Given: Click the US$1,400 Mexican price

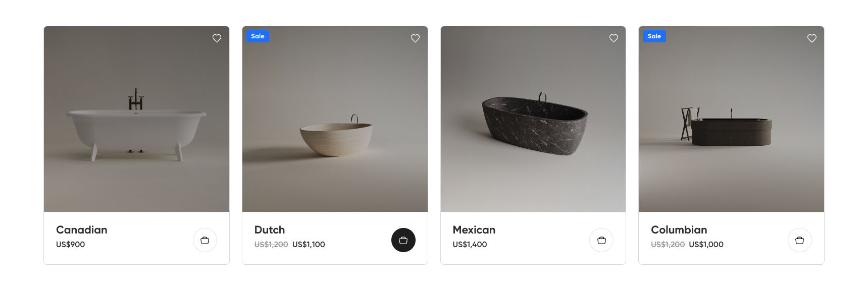Looking at the screenshot, I should point(470,245).
